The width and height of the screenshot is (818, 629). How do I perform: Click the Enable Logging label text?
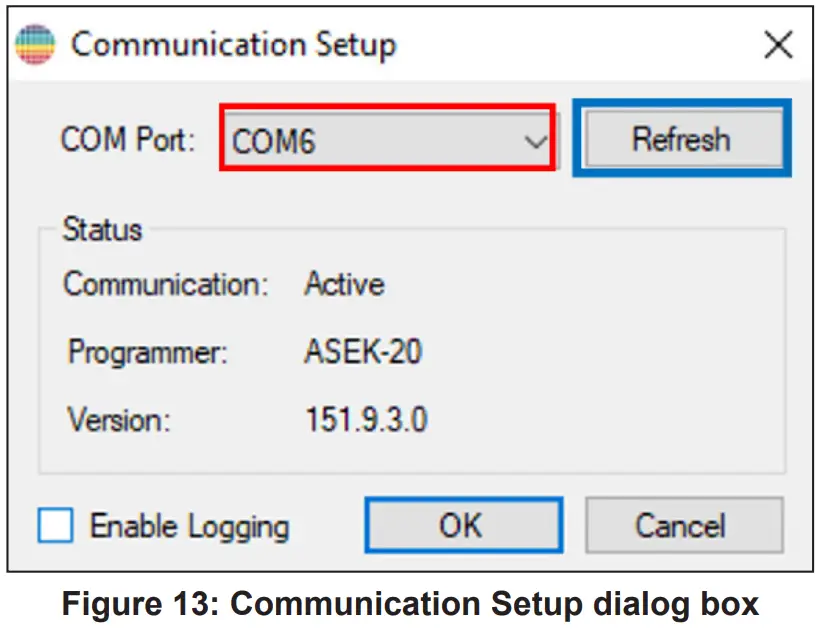pyautogui.click(x=189, y=526)
